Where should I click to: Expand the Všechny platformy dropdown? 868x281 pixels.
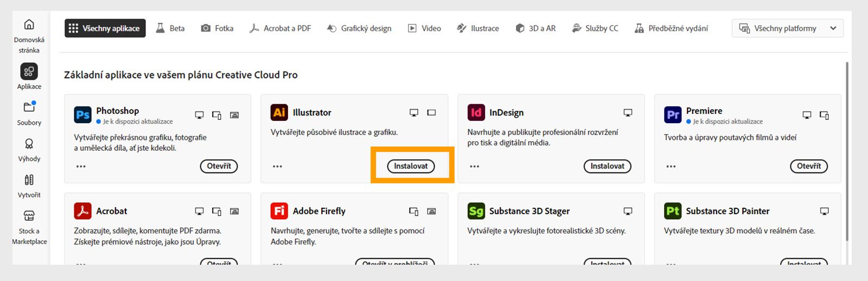788,28
